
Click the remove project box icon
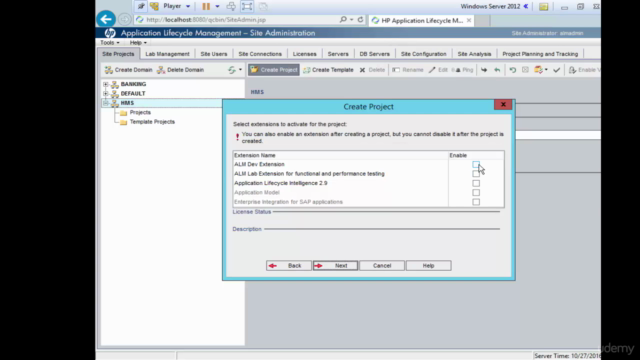tap(525, 70)
